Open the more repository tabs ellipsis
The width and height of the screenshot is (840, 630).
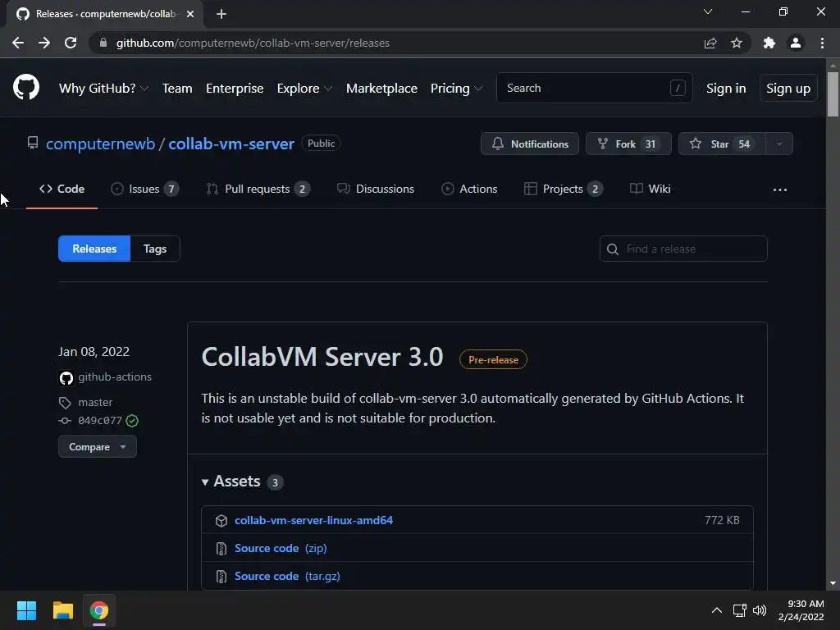point(780,189)
